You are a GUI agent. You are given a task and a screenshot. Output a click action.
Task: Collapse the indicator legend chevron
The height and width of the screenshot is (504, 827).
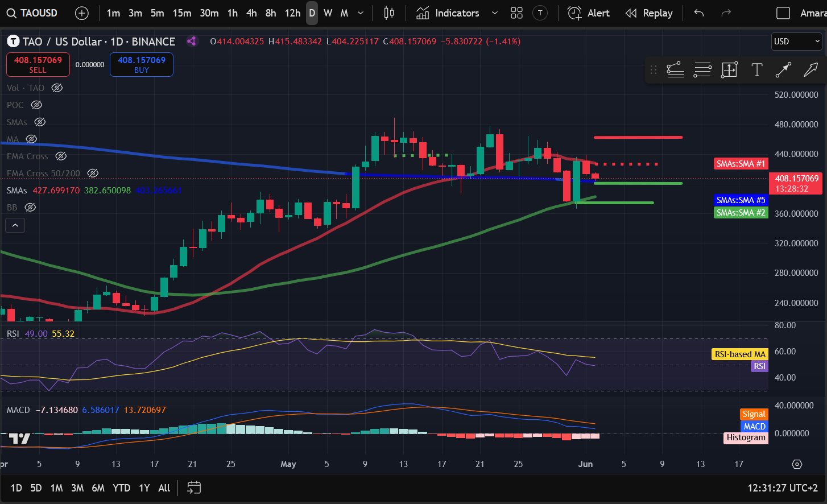point(15,225)
